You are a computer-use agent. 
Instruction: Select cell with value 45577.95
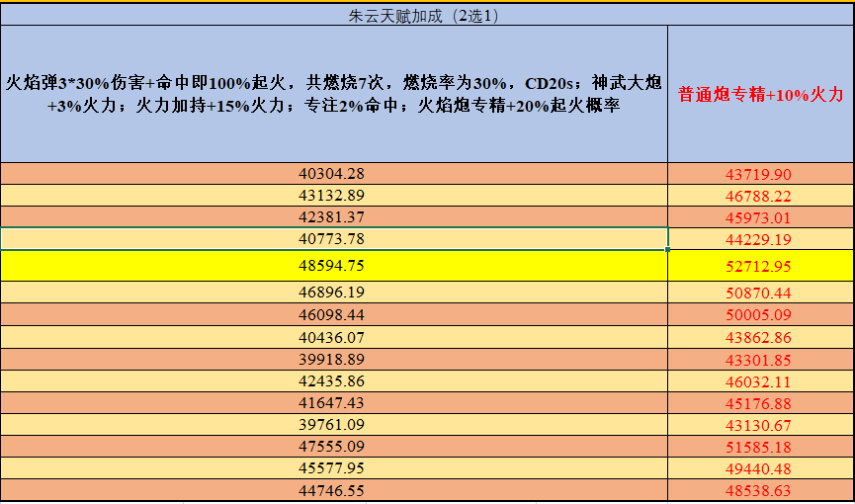[334, 468]
